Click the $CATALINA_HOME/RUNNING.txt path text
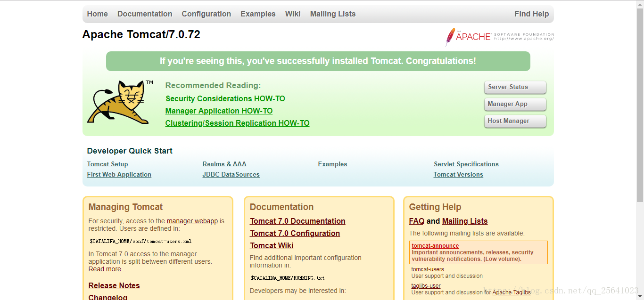The image size is (644, 300). (288, 278)
